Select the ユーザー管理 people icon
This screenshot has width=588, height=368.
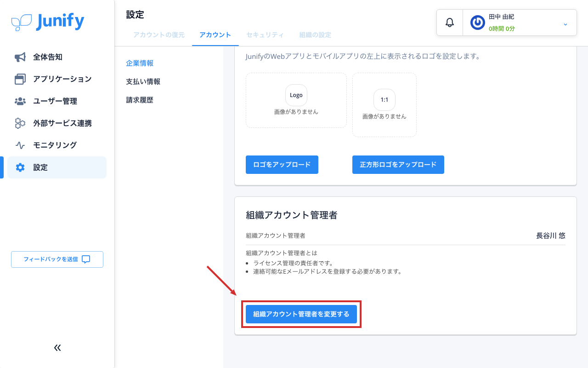click(20, 101)
